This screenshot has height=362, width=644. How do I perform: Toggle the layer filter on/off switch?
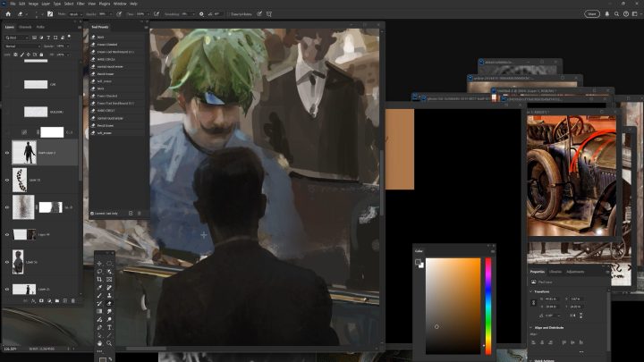[x=70, y=37]
